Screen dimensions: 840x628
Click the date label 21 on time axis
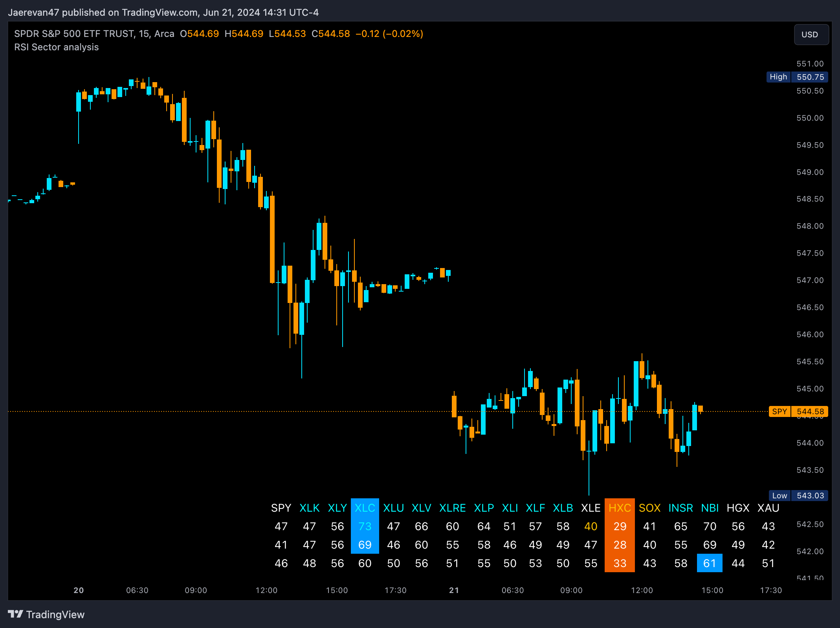pos(454,590)
